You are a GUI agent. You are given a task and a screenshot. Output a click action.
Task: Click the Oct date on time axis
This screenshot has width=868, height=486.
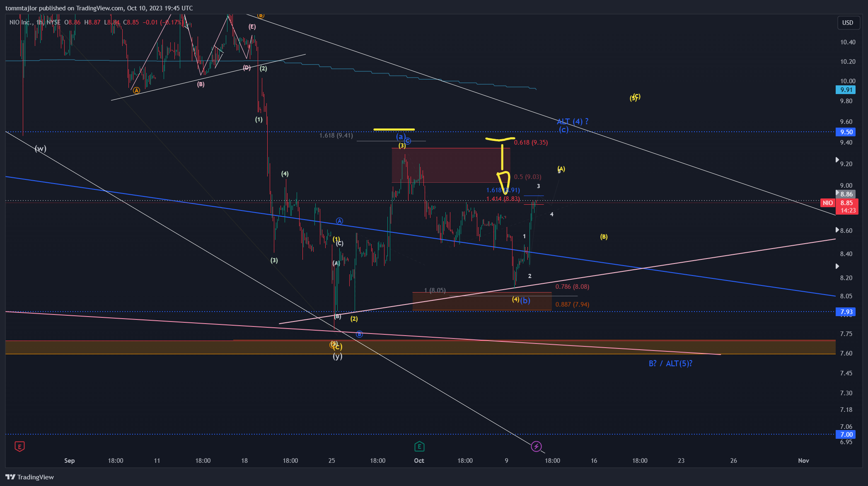419,461
